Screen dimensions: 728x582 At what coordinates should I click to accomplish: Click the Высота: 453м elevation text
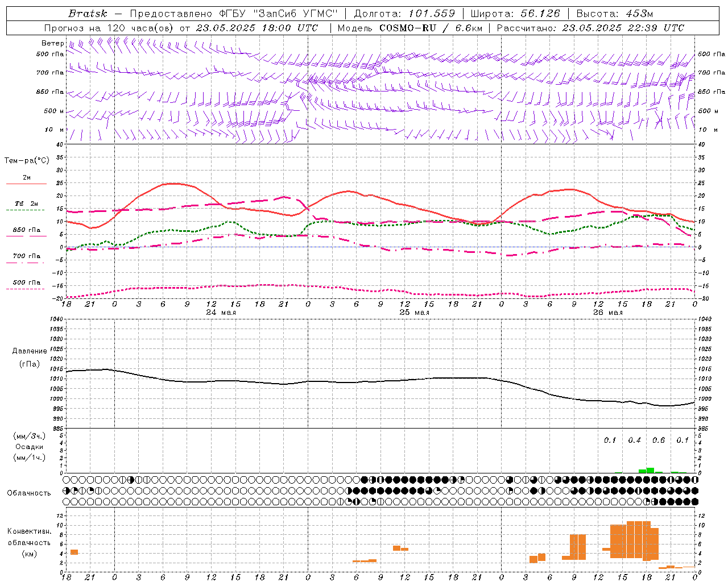tap(614, 14)
